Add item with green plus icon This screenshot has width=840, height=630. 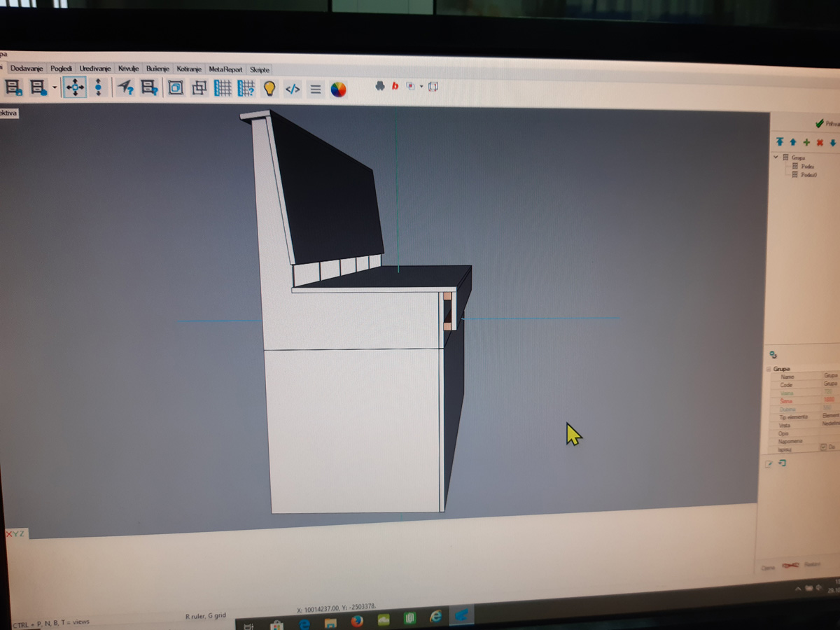[x=806, y=142]
